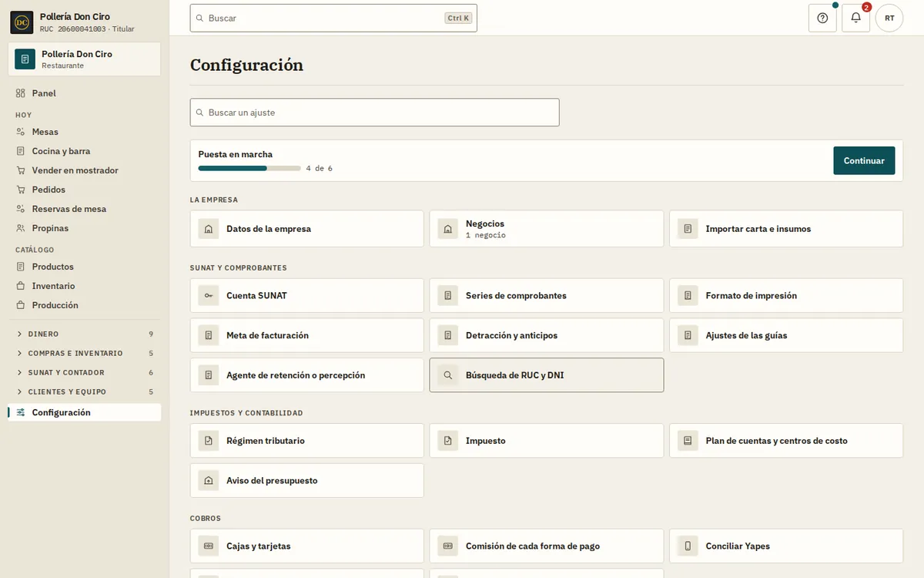Click the Producción sidebar icon
The image size is (924, 578).
(x=21, y=305)
